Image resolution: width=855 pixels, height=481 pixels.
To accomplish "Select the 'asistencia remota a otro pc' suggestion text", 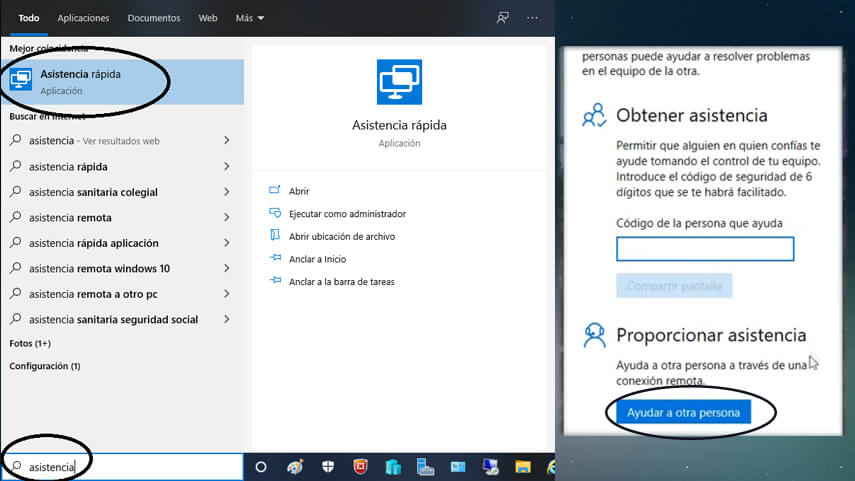I will tap(93, 294).
